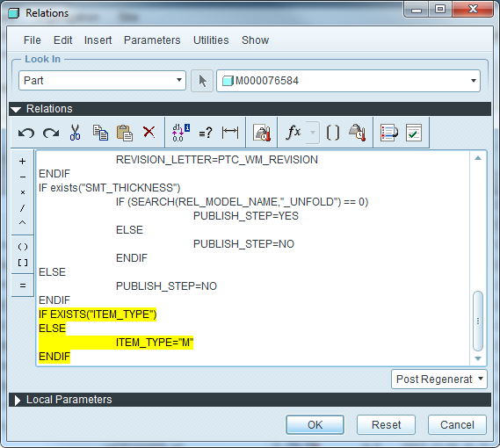Click scrollbar up arrow in relations editor
The height and width of the screenshot is (448, 500).
(x=478, y=158)
